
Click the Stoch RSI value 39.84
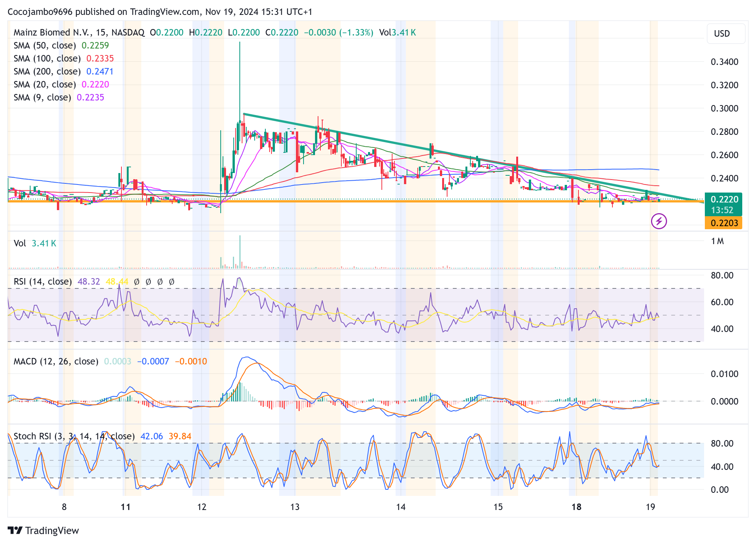coord(180,436)
